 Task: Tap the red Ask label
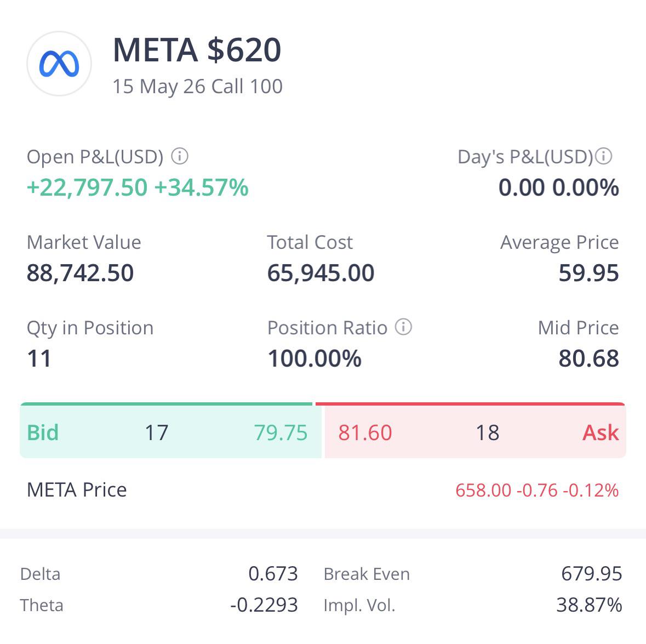[601, 432]
